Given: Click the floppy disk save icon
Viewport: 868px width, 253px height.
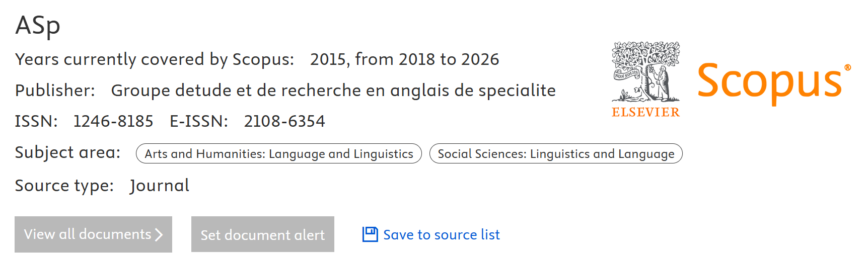Looking at the screenshot, I should point(370,234).
